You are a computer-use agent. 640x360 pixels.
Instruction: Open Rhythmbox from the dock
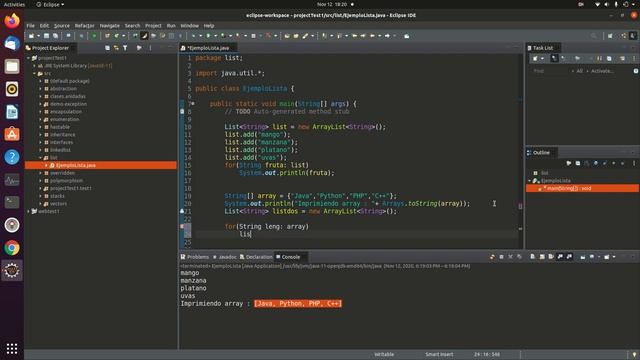click(x=12, y=89)
